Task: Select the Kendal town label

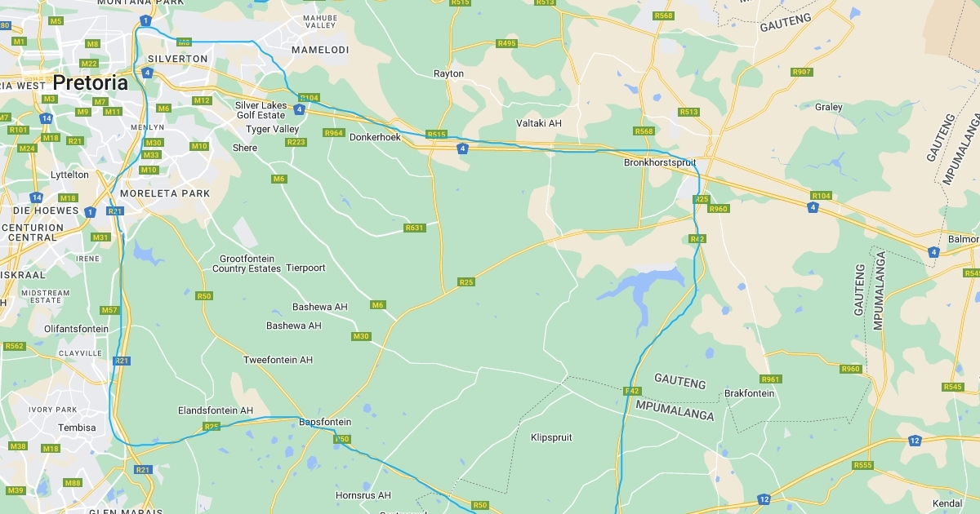Action: (x=948, y=503)
